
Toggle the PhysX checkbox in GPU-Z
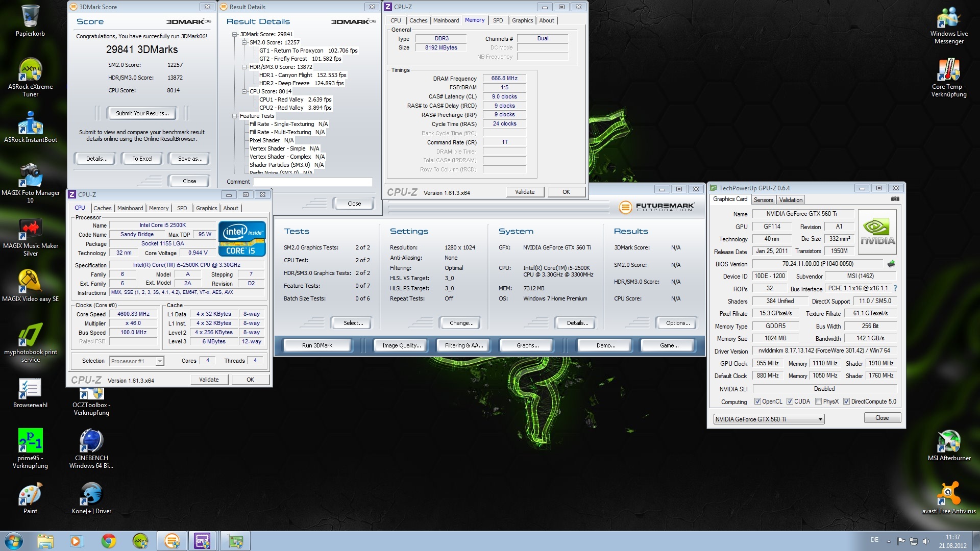click(818, 402)
